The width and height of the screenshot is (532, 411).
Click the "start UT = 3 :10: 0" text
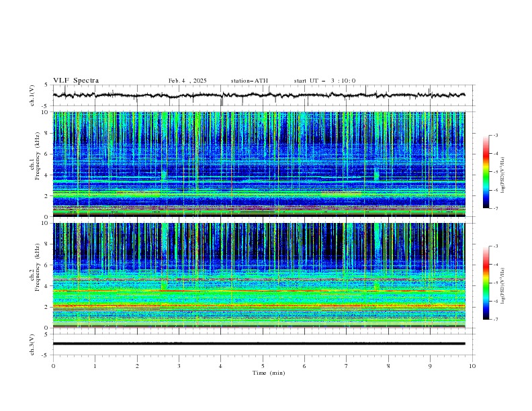(x=324, y=81)
